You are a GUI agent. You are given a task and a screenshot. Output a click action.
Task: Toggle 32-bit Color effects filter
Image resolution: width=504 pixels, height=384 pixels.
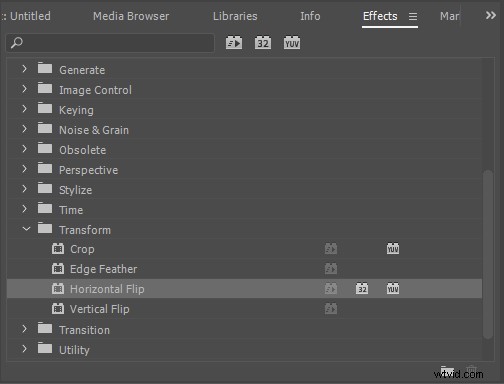pos(263,43)
